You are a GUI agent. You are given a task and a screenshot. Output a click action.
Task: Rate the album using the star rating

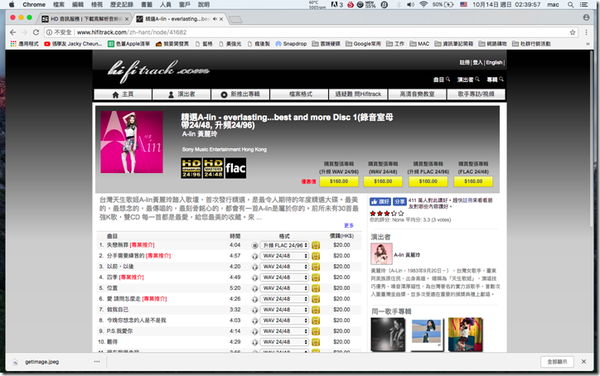(x=387, y=213)
